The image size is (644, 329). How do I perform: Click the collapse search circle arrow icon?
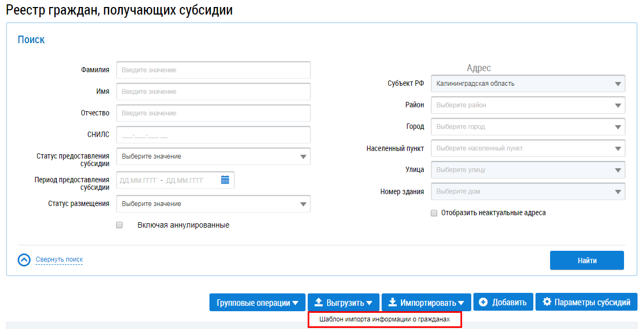click(24, 260)
